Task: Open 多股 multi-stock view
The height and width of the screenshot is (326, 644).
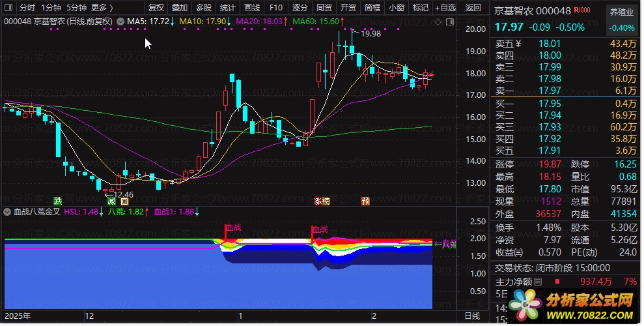Action: click(x=204, y=7)
